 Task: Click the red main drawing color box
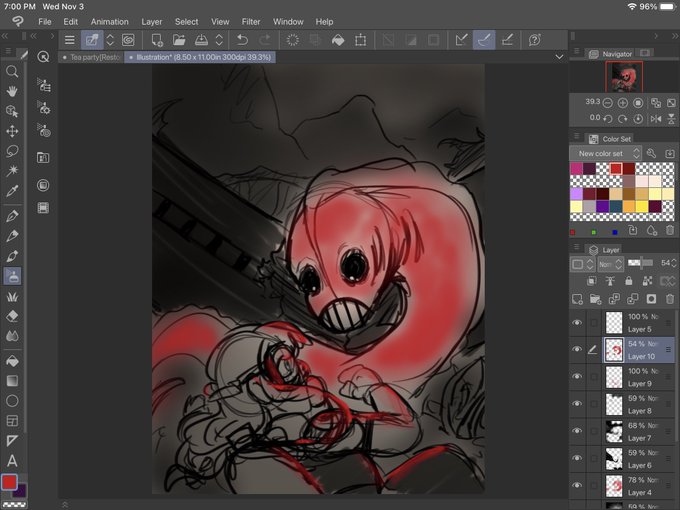pos(9,482)
